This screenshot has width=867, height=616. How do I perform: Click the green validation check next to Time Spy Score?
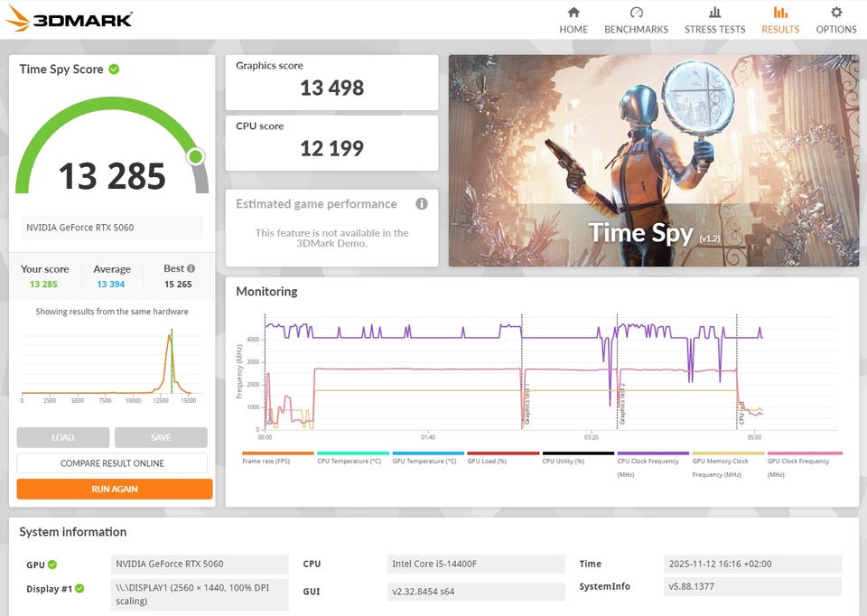[114, 70]
